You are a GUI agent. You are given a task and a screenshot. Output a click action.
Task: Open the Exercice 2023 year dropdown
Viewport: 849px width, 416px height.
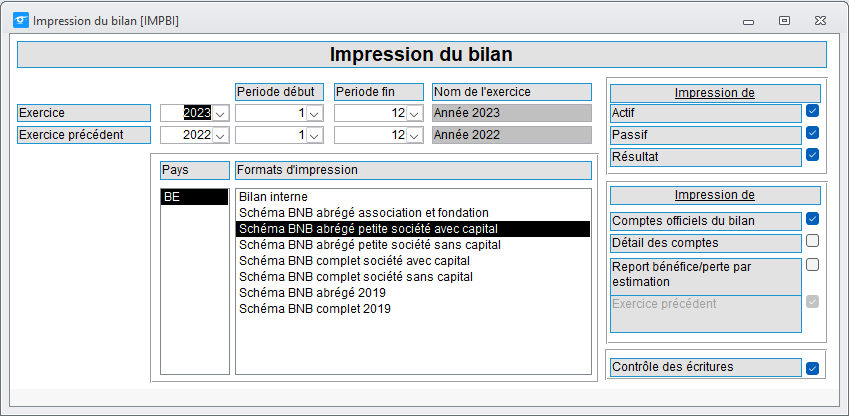pyautogui.click(x=220, y=114)
